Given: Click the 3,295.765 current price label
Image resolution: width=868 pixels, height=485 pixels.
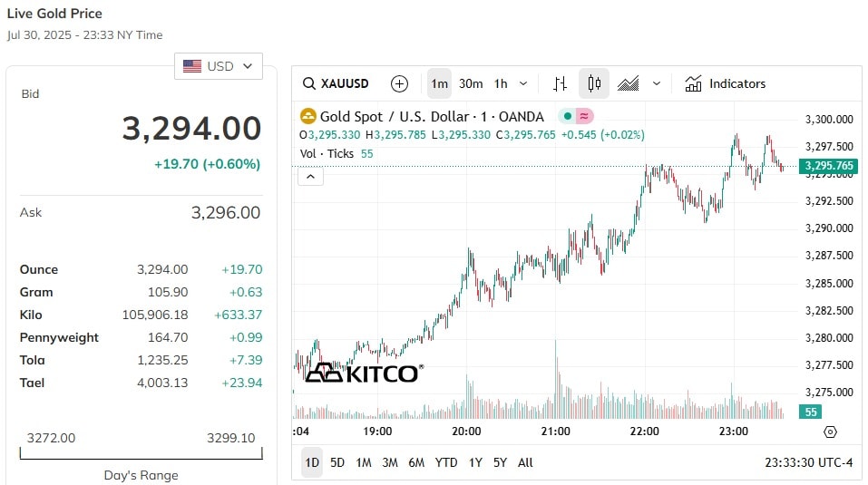Looking at the screenshot, I should [828, 165].
